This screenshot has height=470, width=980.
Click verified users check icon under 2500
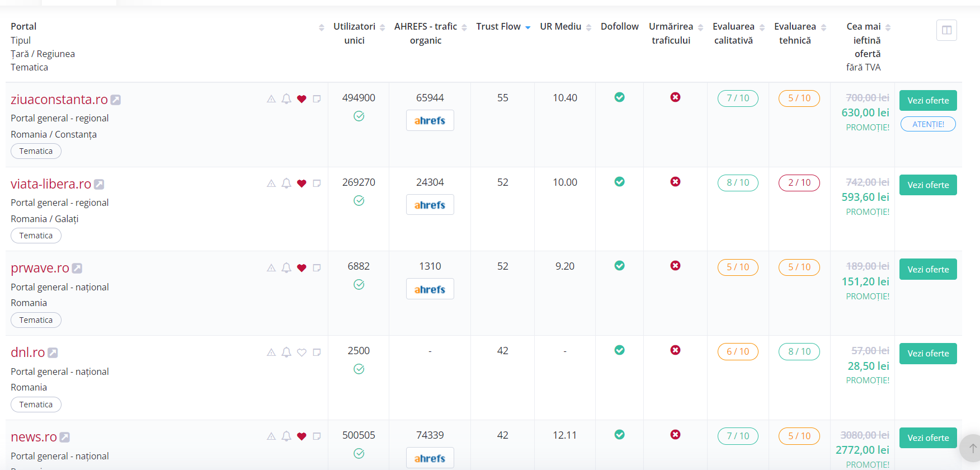(359, 369)
